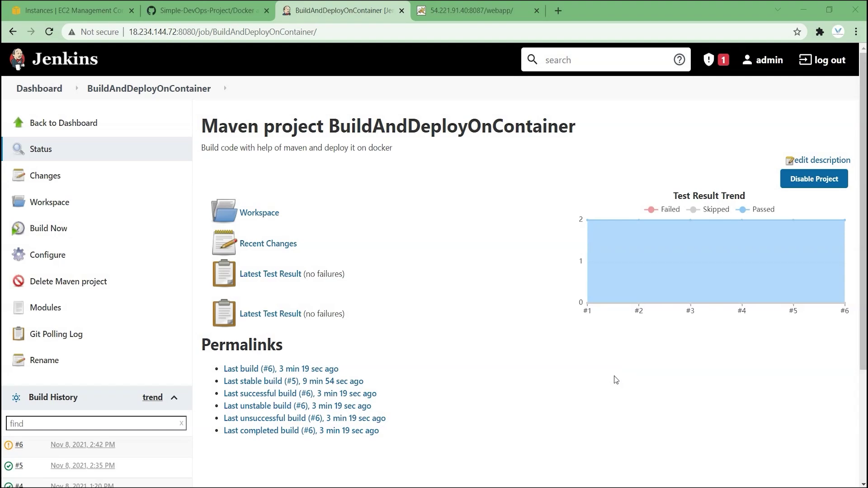The width and height of the screenshot is (868, 488).
Task: Click the bookmark star icon in address bar
Action: (x=797, y=32)
